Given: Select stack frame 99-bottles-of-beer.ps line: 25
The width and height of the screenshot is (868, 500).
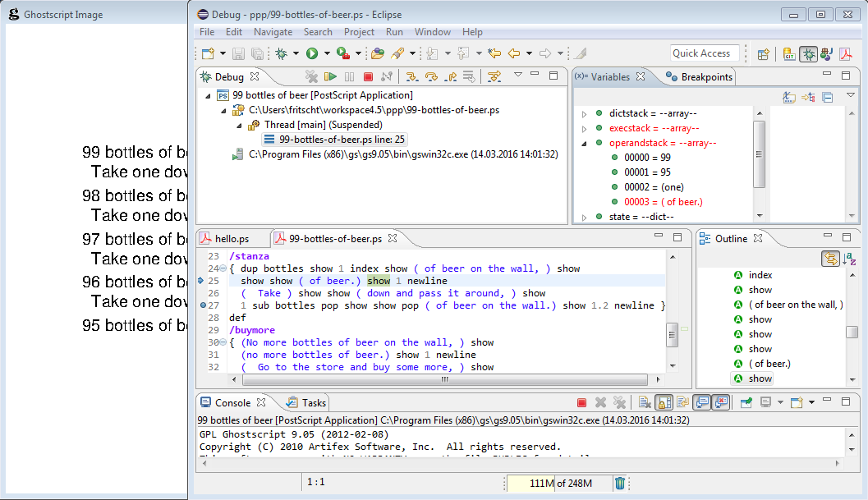Looking at the screenshot, I should (x=335, y=140).
